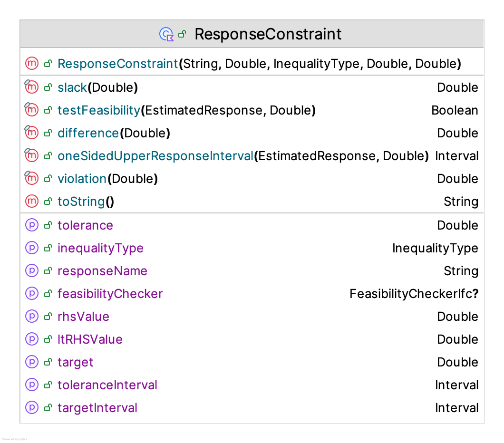Click the Double return type of violation
The width and height of the screenshot is (504, 443).
pyautogui.click(x=458, y=179)
